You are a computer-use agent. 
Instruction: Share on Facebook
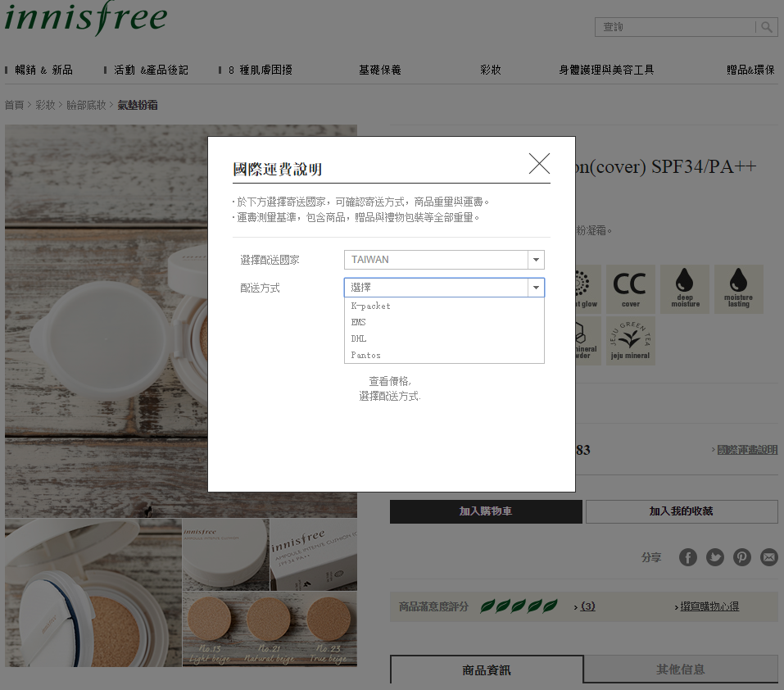(x=688, y=557)
